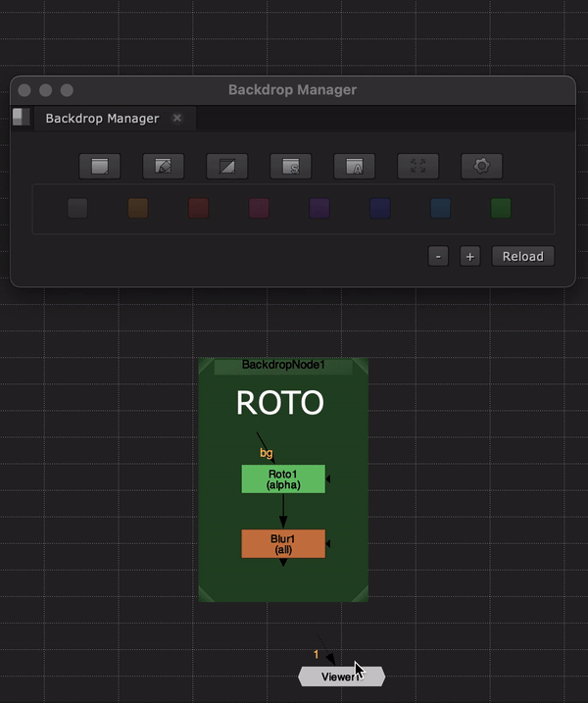Select the Blur1 node

click(283, 543)
